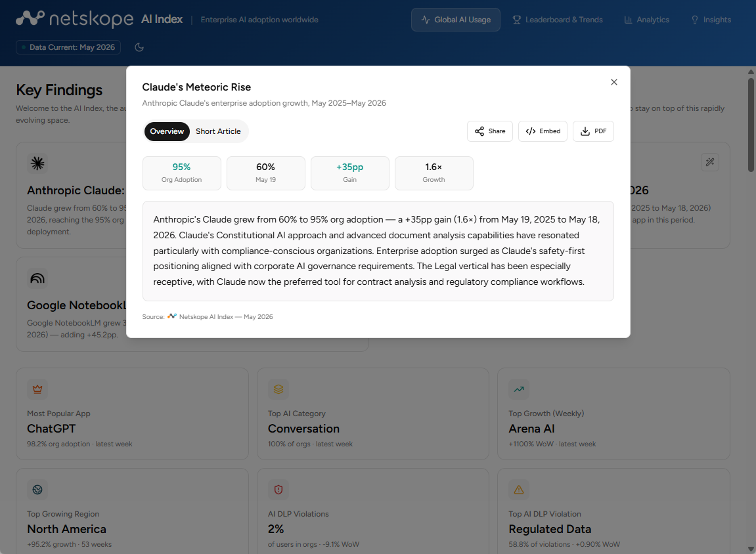
Task: Click the Data Current: May 2026 badge
Action: click(x=68, y=47)
